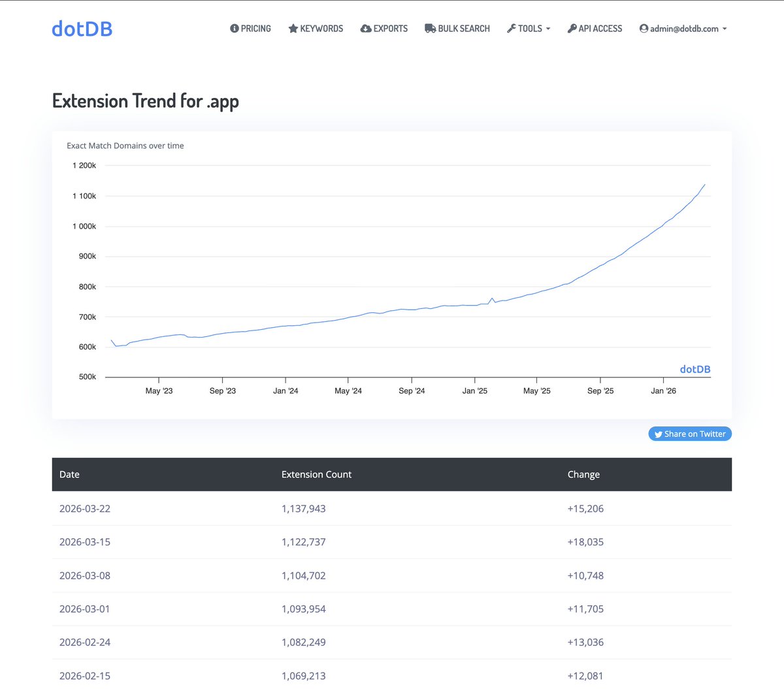This screenshot has height=689, width=784.
Task: Open the EXPORTS page
Action: coord(384,29)
